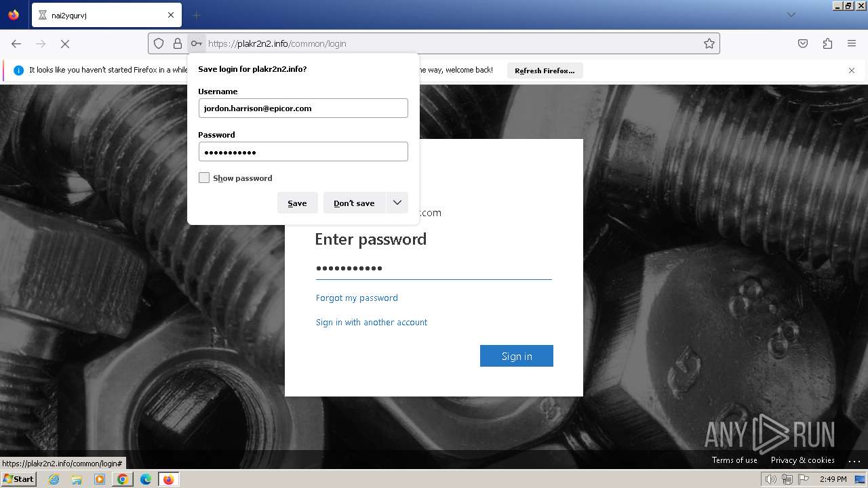This screenshot has width=868, height=488.
Task: Select the Firefox taskbar button
Action: pos(169,479)
